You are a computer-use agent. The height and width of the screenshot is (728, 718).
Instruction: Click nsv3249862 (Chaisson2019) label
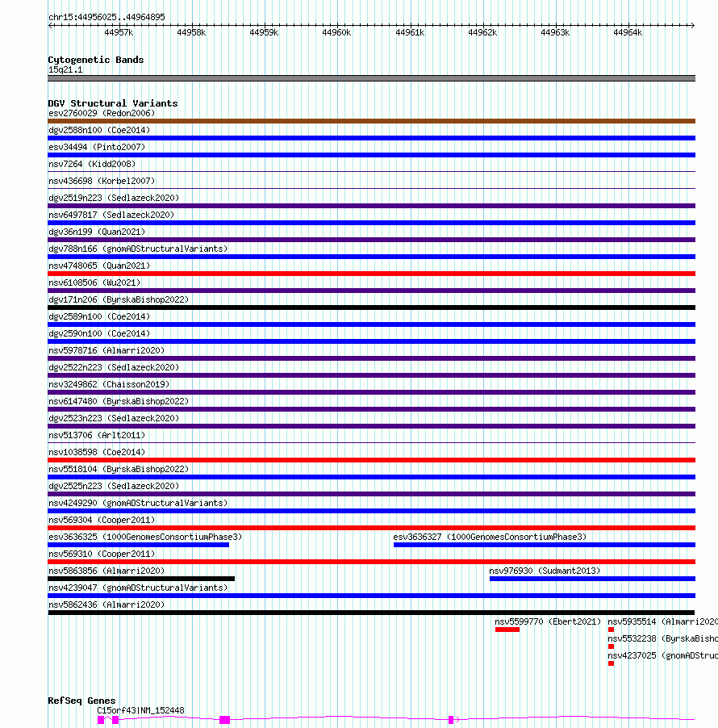coord(109,384)
